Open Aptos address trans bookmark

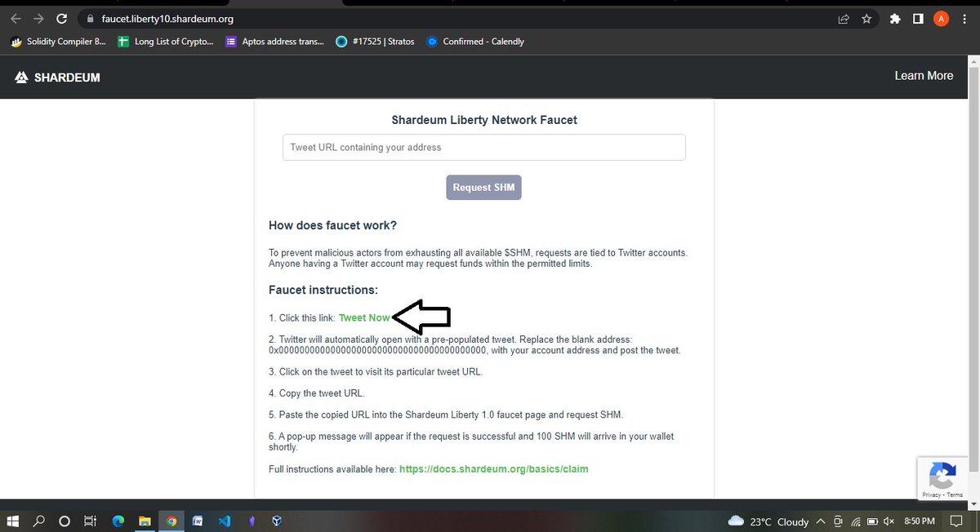[x=274, y=42]
